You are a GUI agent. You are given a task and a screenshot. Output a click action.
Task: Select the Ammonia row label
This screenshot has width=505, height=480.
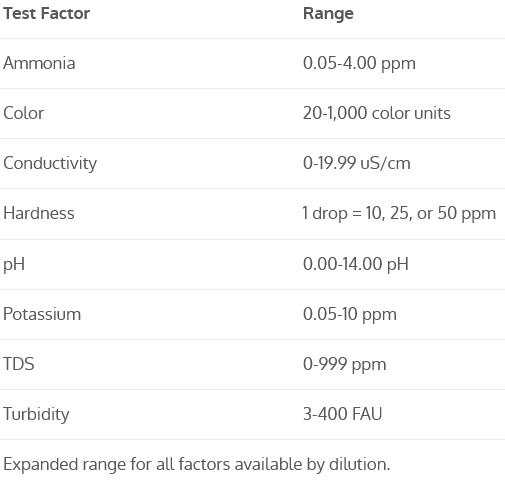(39, 63)
